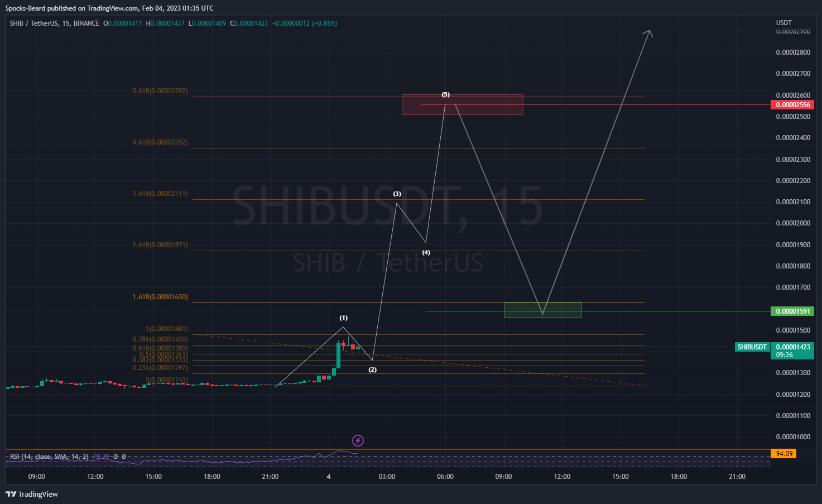Image resolution: width=822 pixels, height=504 pixels.
Task: Click the 0.00001000 price axis tick
Action: [x=793, y=437]
